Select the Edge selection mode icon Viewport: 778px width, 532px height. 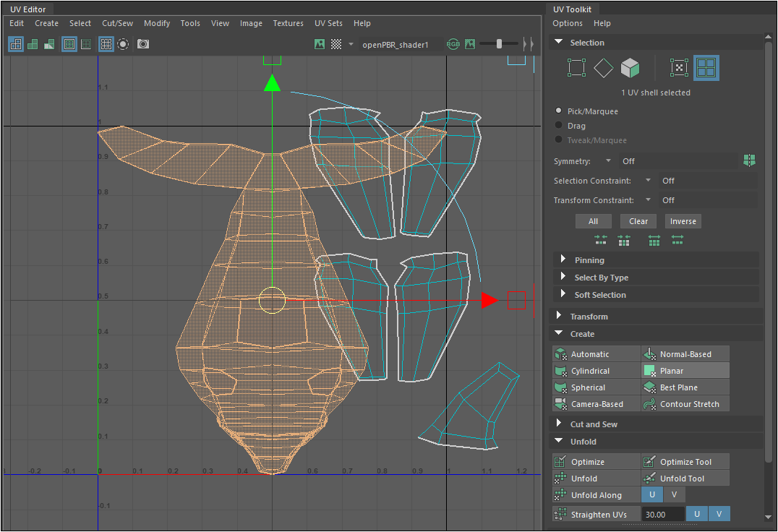pyautogui.click(x=603, y=68)
